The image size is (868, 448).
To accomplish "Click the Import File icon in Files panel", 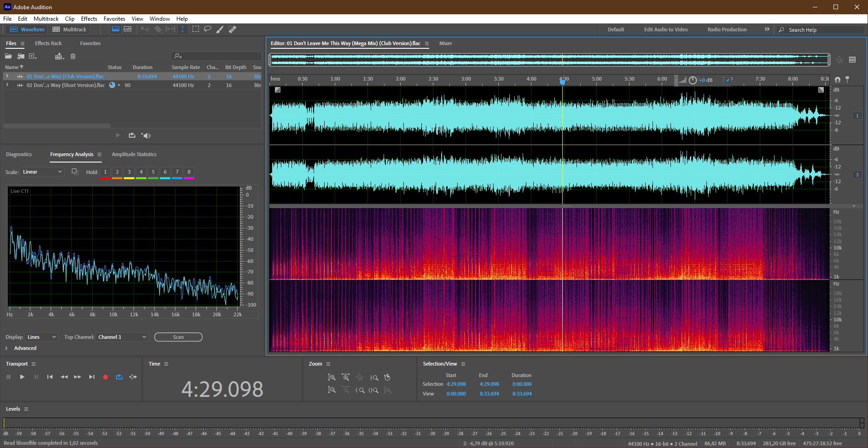I will point(21,56).
